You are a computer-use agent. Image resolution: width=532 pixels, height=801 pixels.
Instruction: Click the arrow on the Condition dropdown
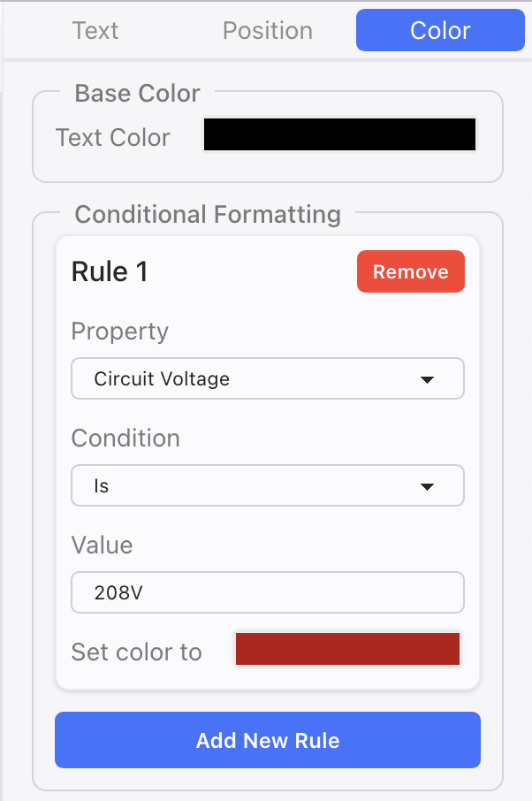[427, 487]
